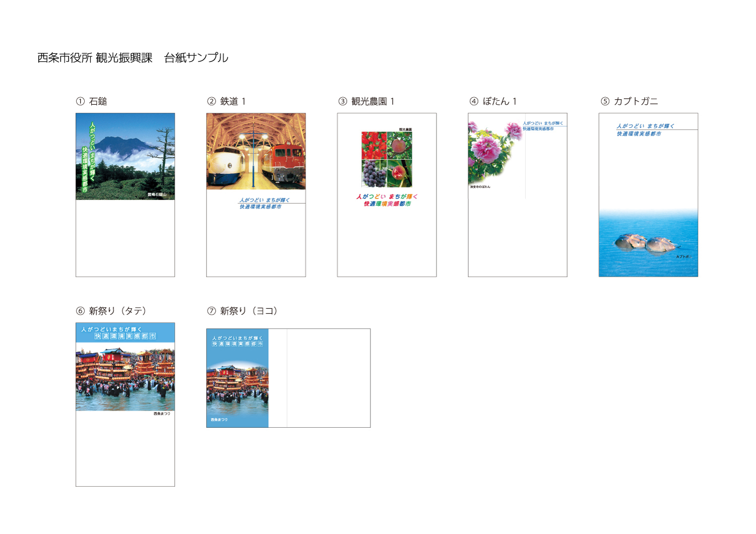The height and width of the screenshot is (534, 756).
Task: Select the 鉄道 1 train sample image
Action: coord(256,151)
